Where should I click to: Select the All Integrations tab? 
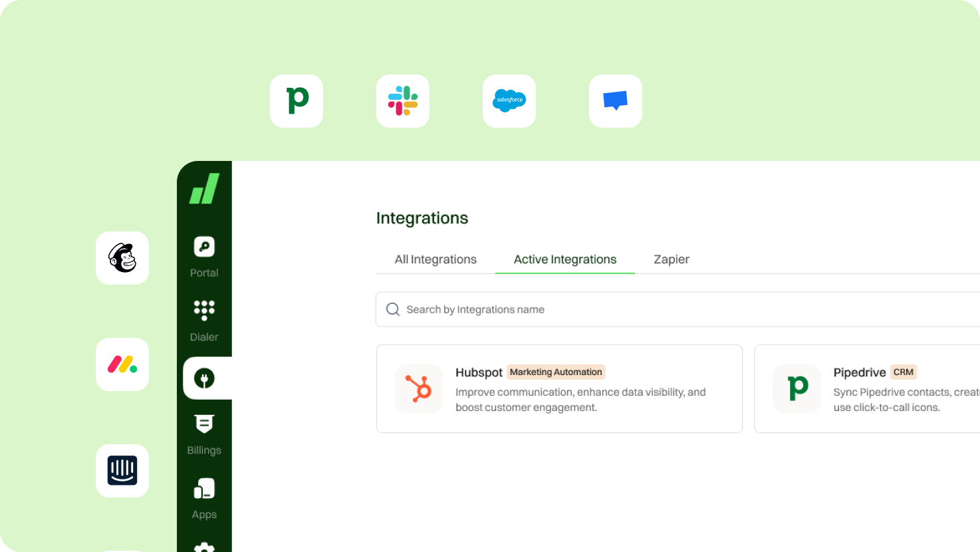[435, 259]
